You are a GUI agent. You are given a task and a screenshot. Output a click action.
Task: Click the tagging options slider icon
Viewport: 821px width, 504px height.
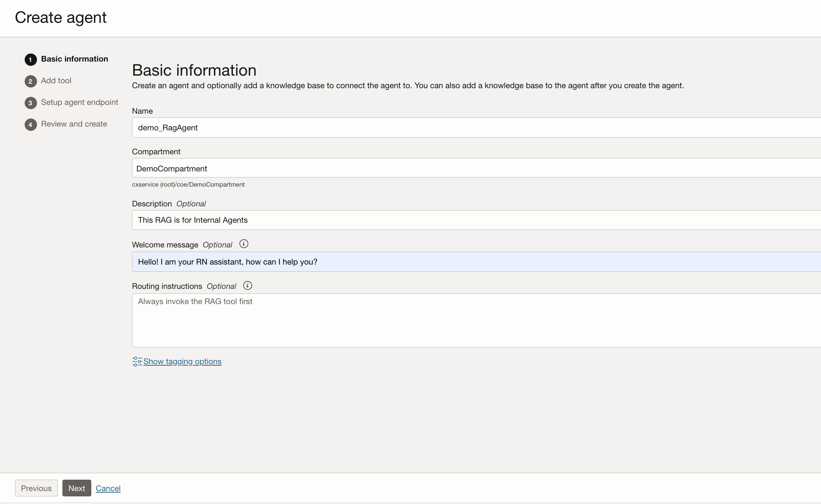pos(137,361)
